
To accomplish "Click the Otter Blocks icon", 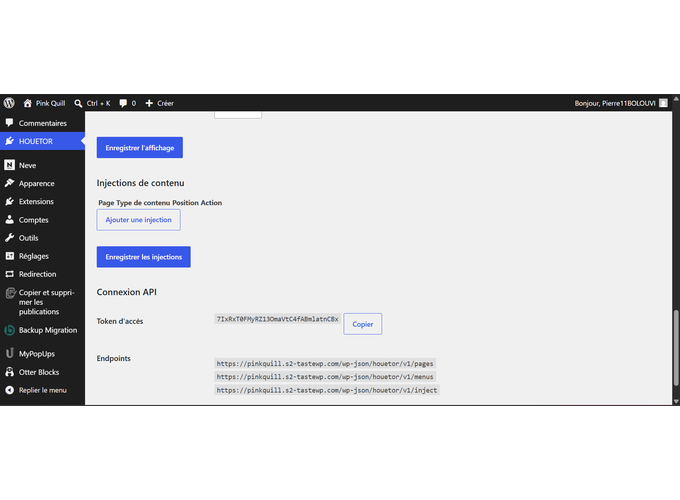I will [x=10, y=372].
